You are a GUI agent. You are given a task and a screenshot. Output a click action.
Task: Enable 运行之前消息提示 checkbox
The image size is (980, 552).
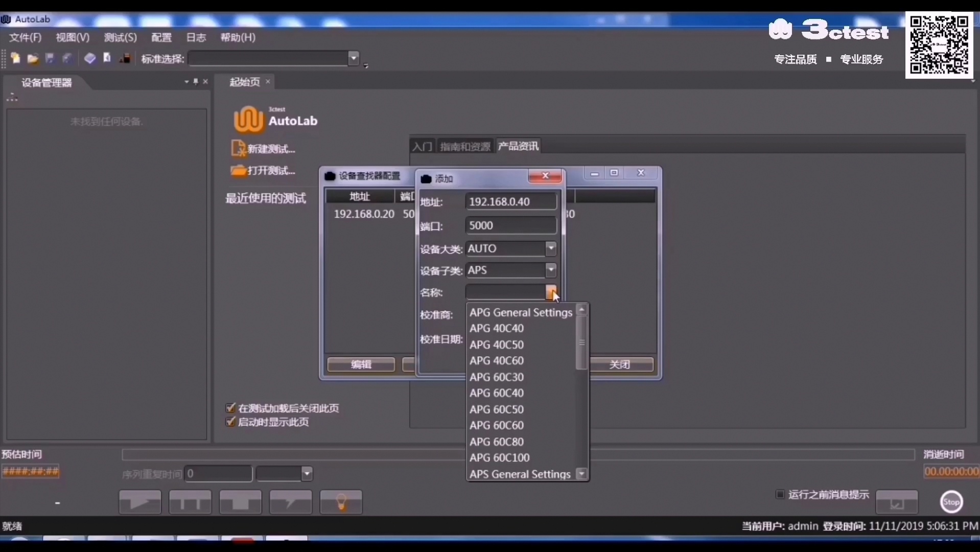pyautogui.click(x=780, y=494)
